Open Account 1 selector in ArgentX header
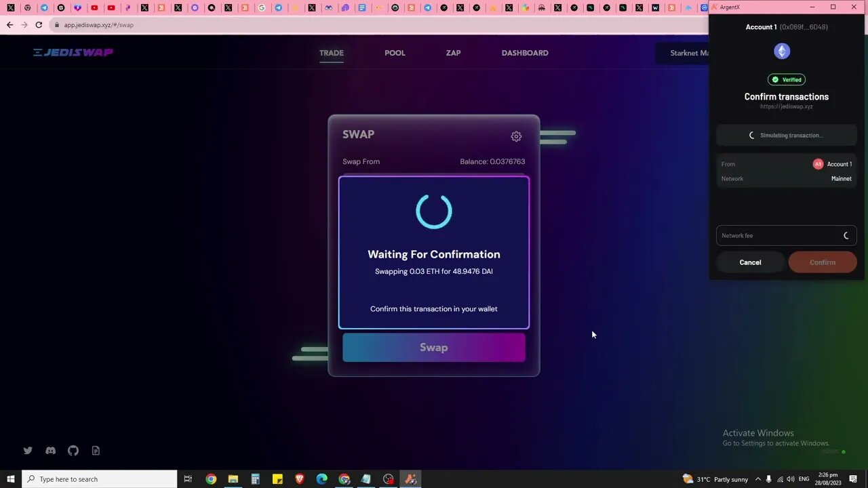The height and width of the screenshot is (488, 868). pos(787,27)
